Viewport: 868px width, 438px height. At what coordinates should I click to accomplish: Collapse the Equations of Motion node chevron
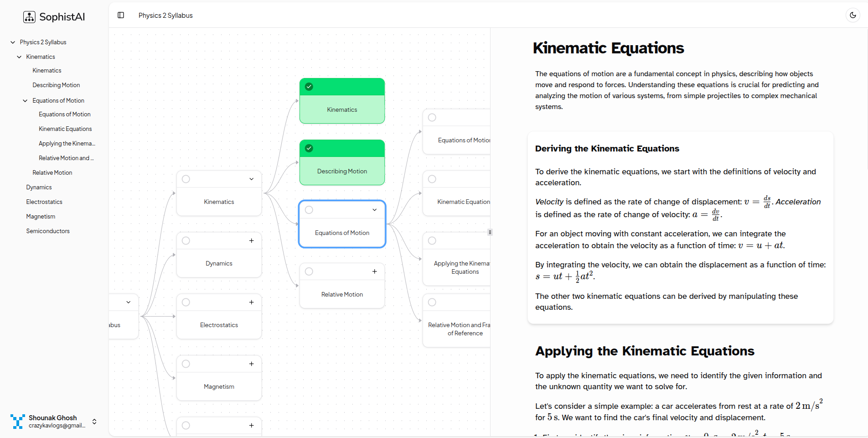pos(374,210)
